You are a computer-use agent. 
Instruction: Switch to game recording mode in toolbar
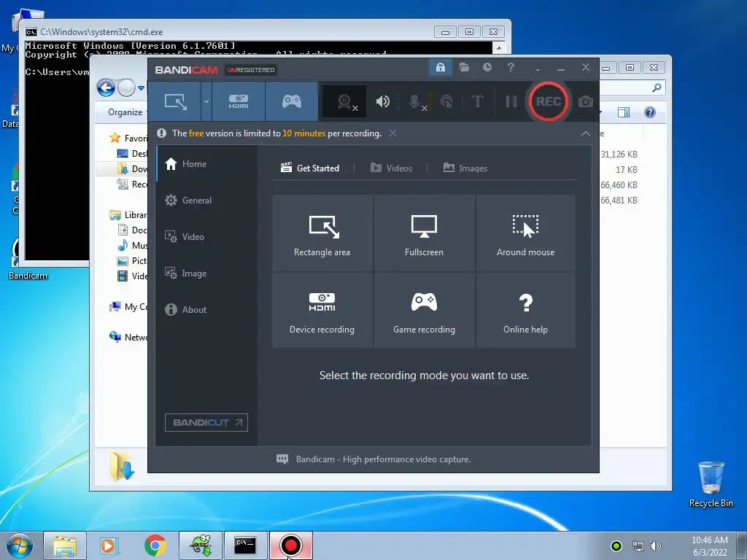[292, 101]
